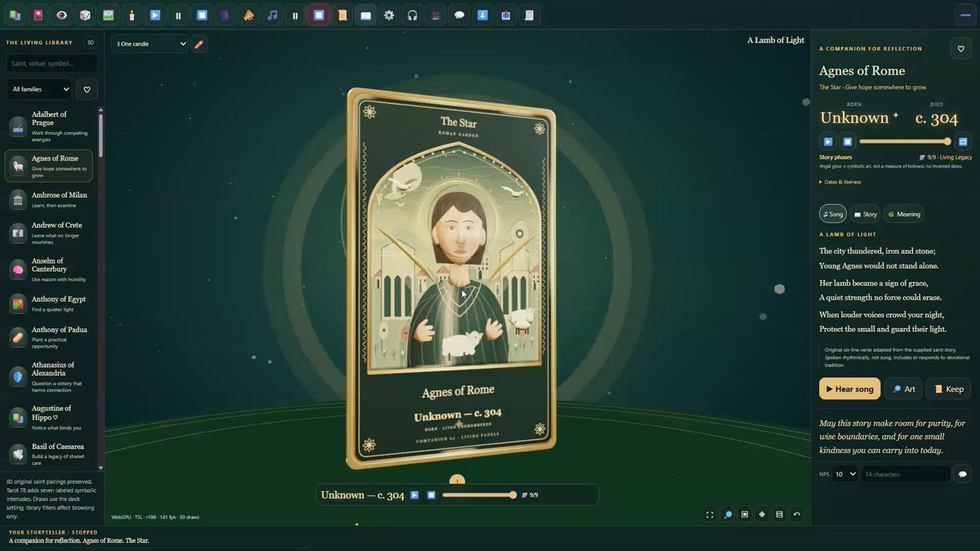This screenshot has height=551, width=980.
Task: Click the diamond icon in viewer tools
Action: 762,514
